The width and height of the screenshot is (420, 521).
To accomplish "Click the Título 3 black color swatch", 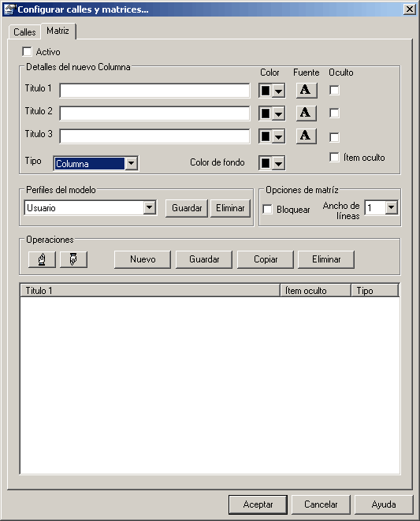I will pos(266,136).
